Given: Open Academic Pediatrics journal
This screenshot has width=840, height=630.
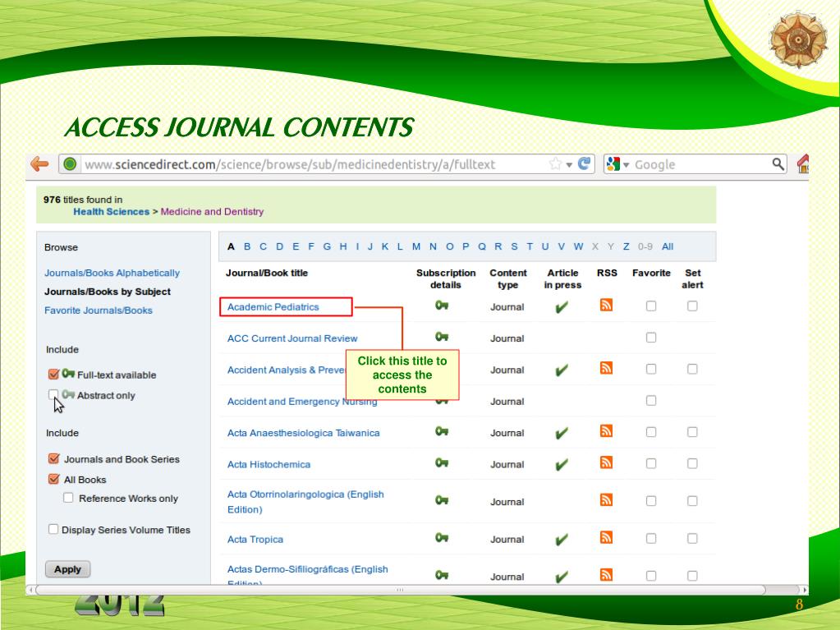Looking at the screenshot, I should point(273,307).
